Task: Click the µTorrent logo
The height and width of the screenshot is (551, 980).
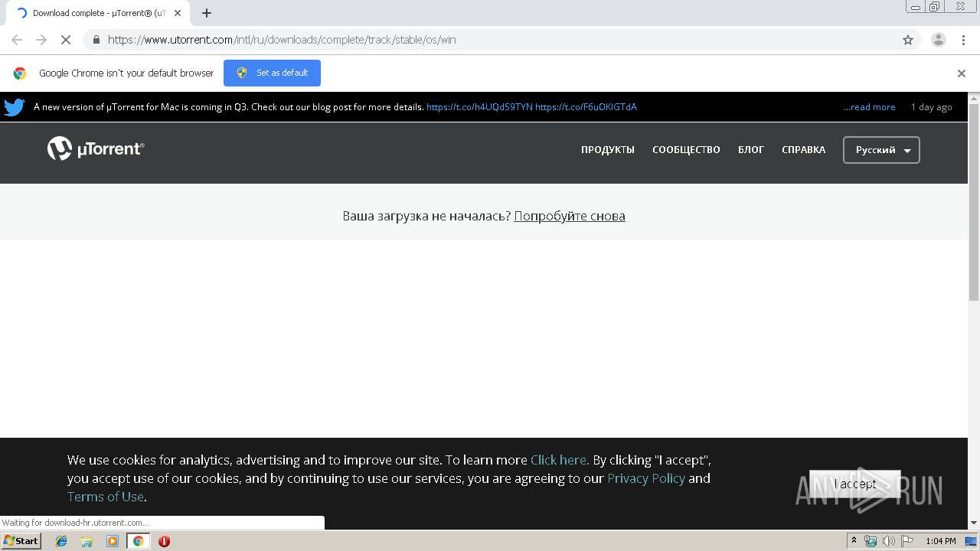Action: [x=96, y=148]
